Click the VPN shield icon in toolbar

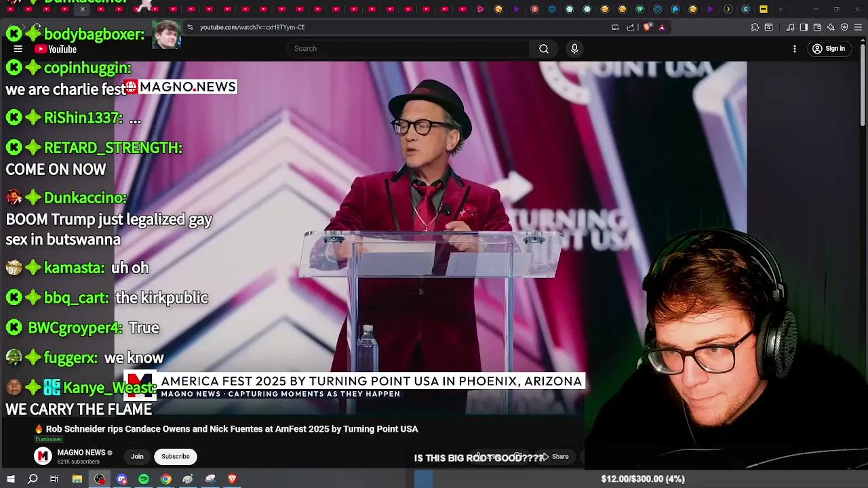coord(844,27)
